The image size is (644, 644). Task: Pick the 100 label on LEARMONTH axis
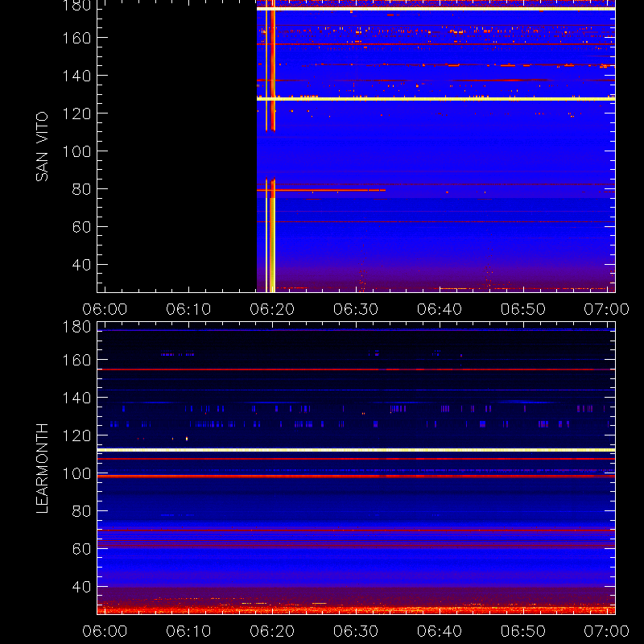[76, 473]
